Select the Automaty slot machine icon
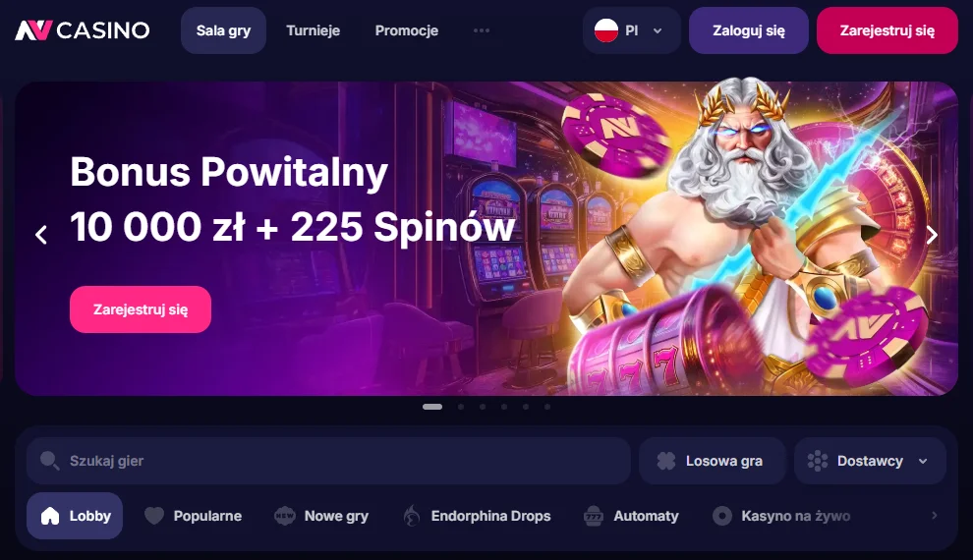Image resolution: width=973 pixels, height=560 pixels. pyautogui.click(x=594, y=516)
